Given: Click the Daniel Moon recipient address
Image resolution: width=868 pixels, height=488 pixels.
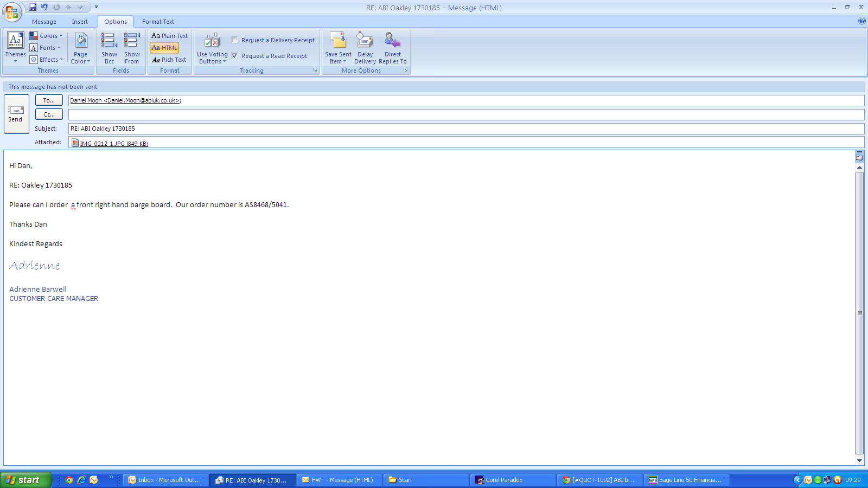Looking at the screenshot, I should [125, 100].
